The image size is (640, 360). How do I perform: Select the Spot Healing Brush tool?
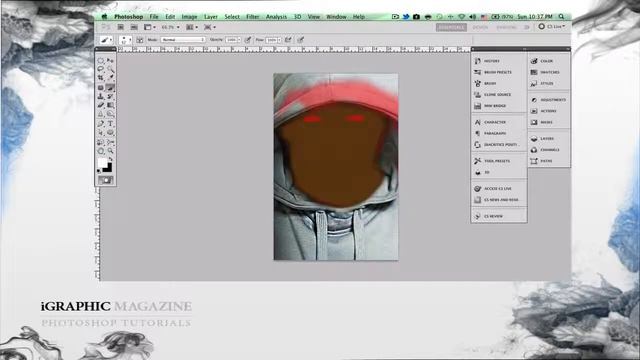coord(101,88)
